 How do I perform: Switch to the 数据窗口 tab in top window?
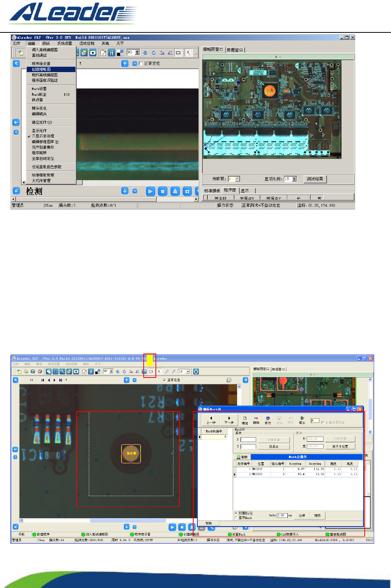[x=235, y=50]
